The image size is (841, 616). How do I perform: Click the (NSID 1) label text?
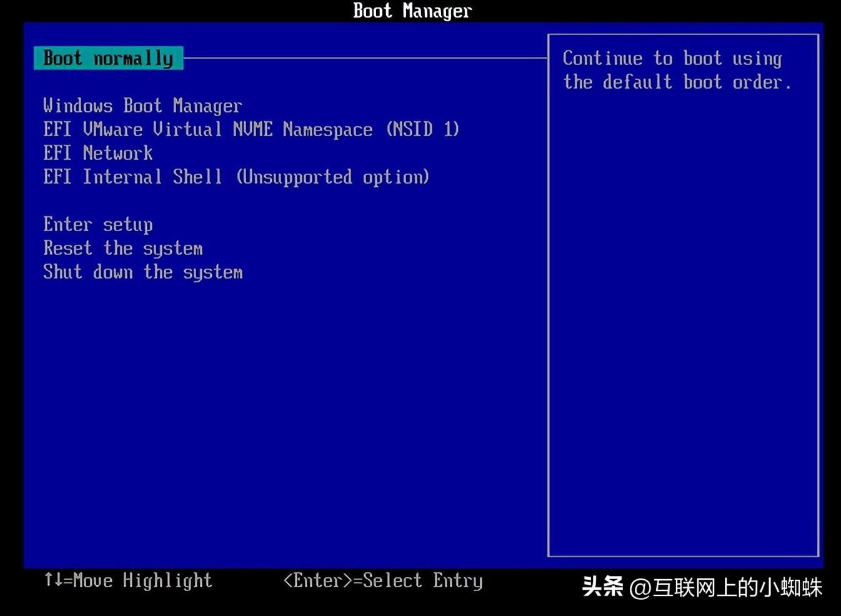tap(423, 129)
